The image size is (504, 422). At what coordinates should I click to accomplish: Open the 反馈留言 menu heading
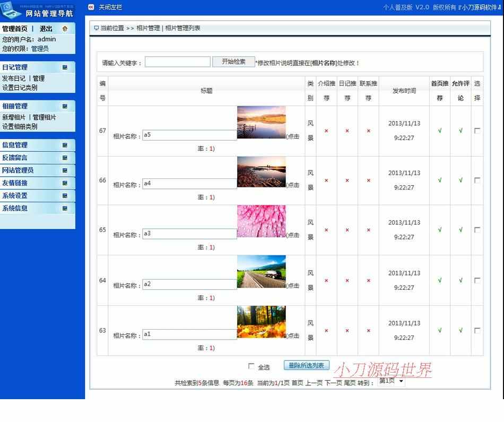15,158
